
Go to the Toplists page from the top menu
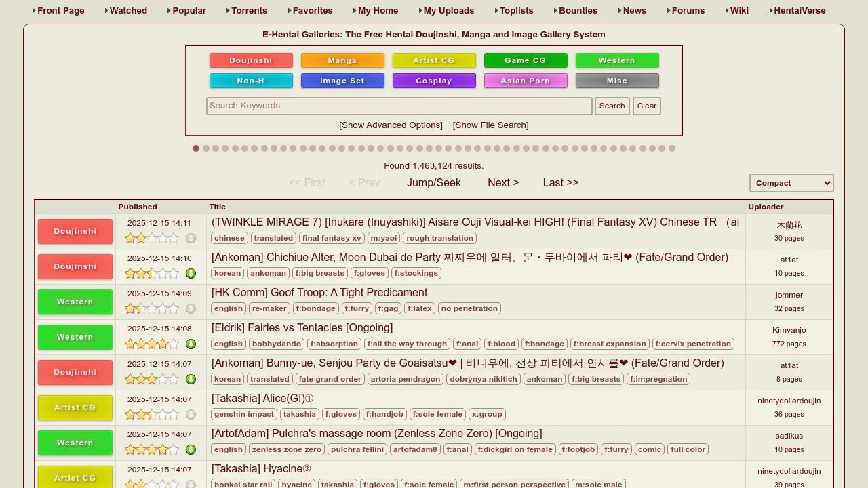517,10
